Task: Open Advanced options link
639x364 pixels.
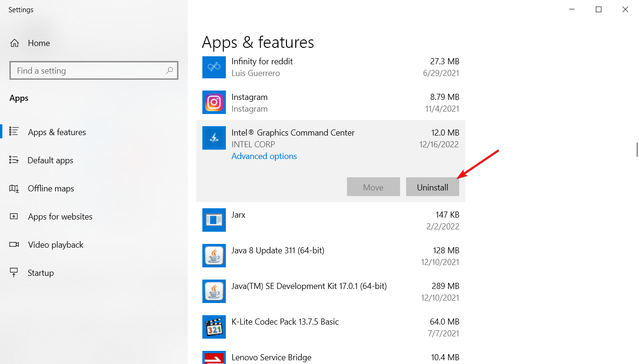Action: point(264,156)
